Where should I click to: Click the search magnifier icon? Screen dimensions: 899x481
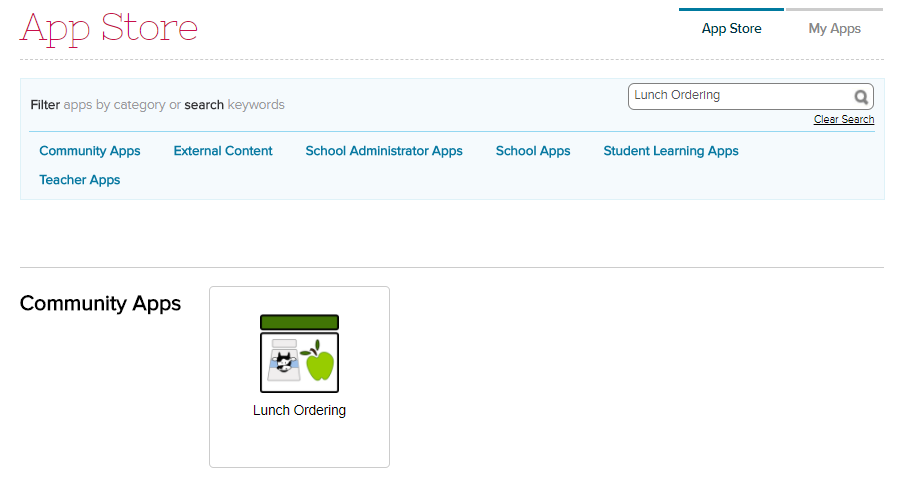[861, 97]
